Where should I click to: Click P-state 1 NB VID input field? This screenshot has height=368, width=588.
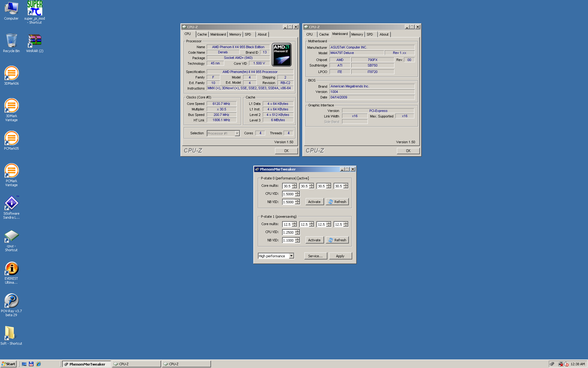pos(288,240)
